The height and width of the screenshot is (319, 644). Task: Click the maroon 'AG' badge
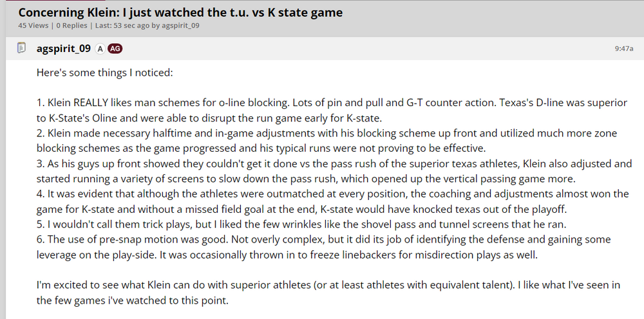point(115,48)
